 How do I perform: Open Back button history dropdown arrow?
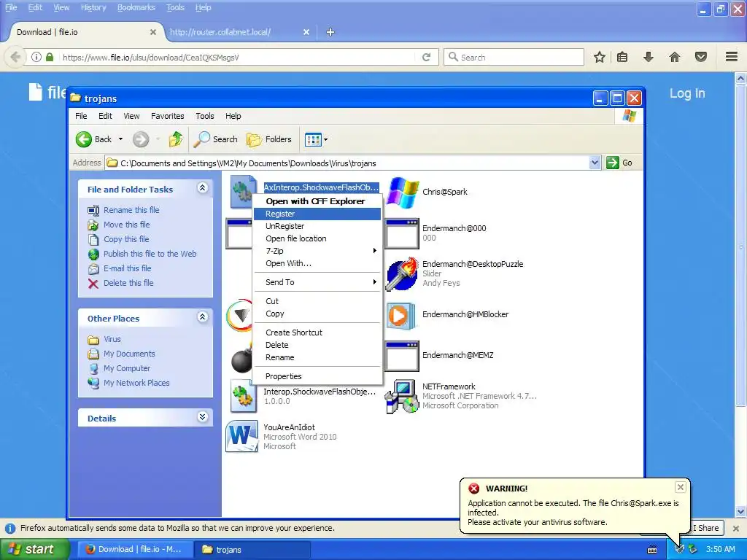[120, 139]
